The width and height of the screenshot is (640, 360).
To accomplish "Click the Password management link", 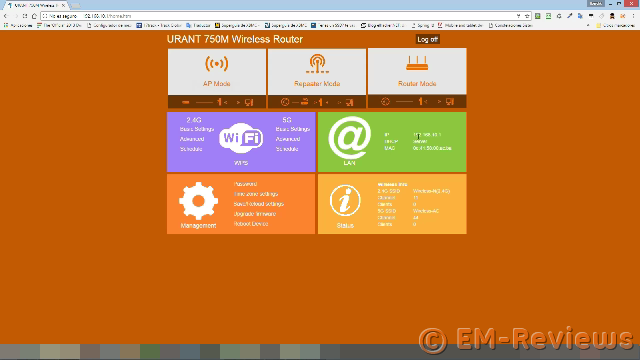I will tap(245, 184).
